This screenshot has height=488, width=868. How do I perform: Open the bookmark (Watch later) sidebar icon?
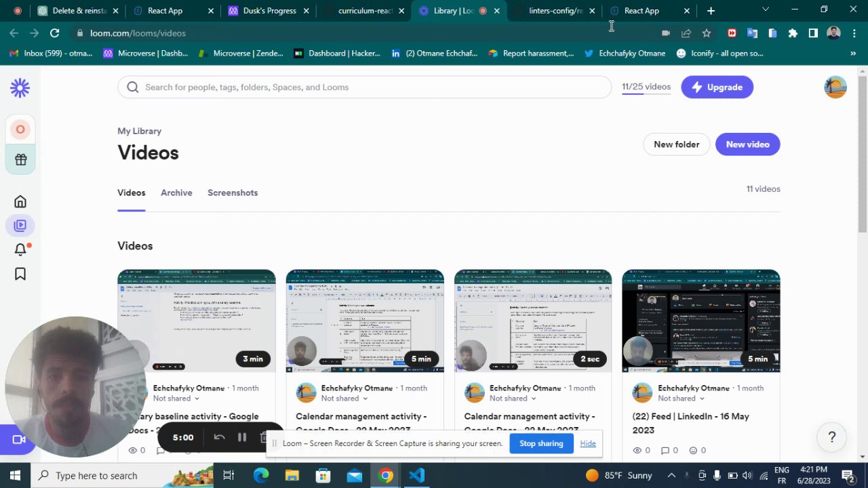[20, 274]
